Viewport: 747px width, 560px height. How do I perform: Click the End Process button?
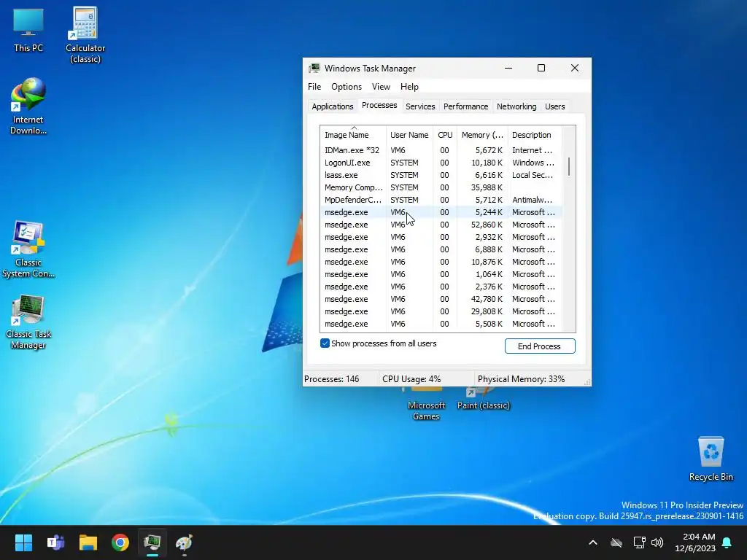click(x=540, y=346)
